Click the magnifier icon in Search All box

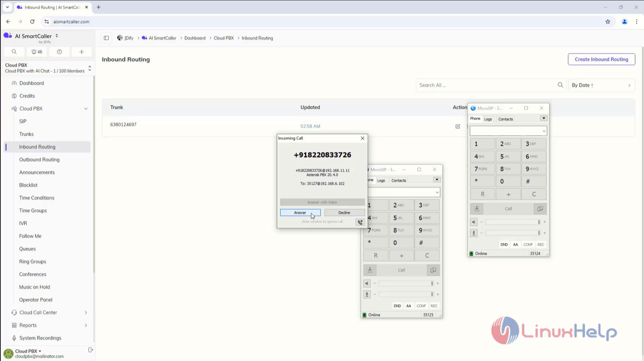coord(560,85)
